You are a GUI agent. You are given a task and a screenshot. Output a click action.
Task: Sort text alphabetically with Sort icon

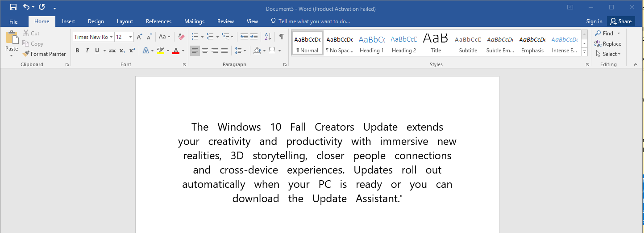(x=268, y=37)
